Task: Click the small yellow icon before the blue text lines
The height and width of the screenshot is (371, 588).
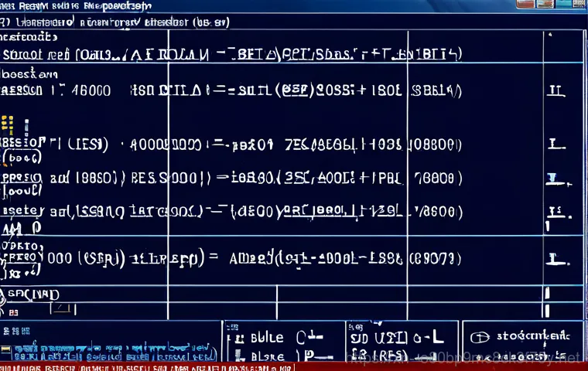Action: [5, 349]
